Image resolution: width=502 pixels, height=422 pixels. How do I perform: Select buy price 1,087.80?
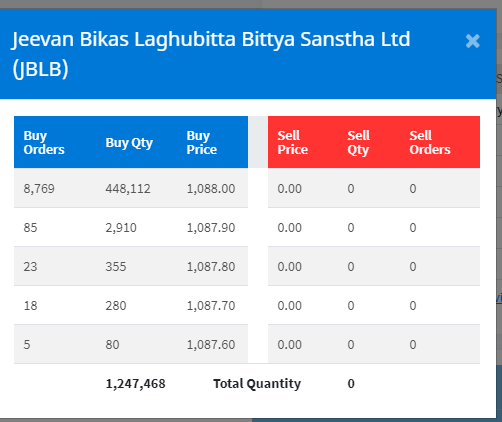pos(211,267)
